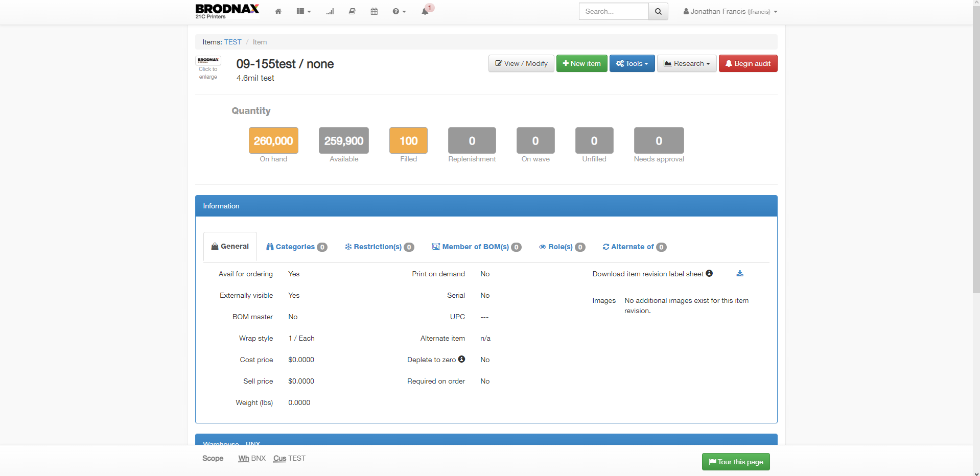Open the signal bars reports icon

(330, 11)
